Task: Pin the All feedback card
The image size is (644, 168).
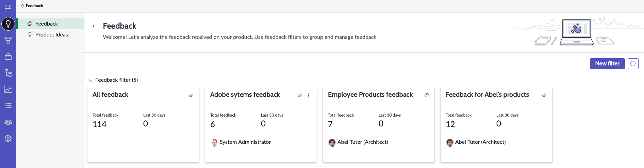Action: [x=191, y=95]
